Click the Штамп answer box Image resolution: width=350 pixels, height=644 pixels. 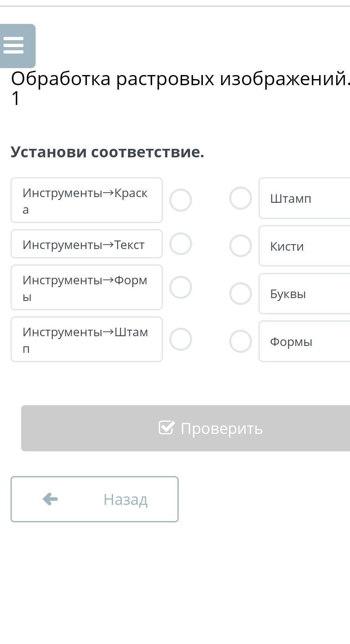305,198
